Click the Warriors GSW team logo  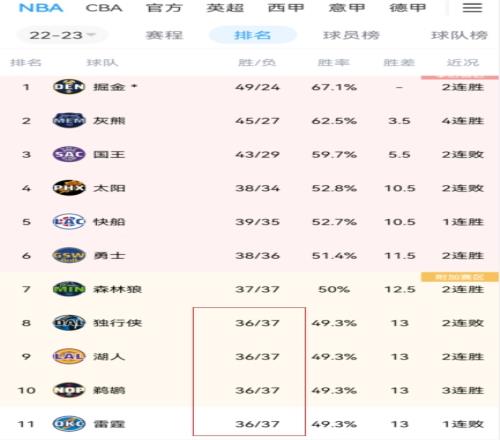pos(69,255)
